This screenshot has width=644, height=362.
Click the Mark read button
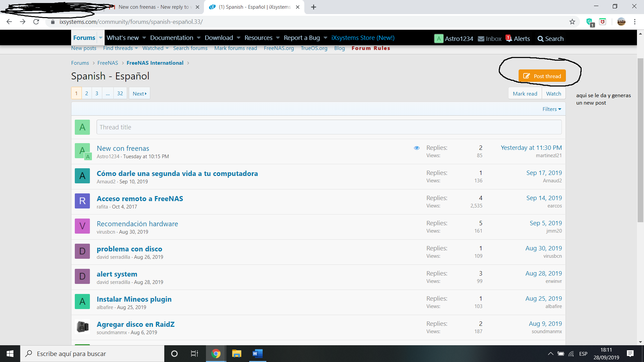[525, 94]
